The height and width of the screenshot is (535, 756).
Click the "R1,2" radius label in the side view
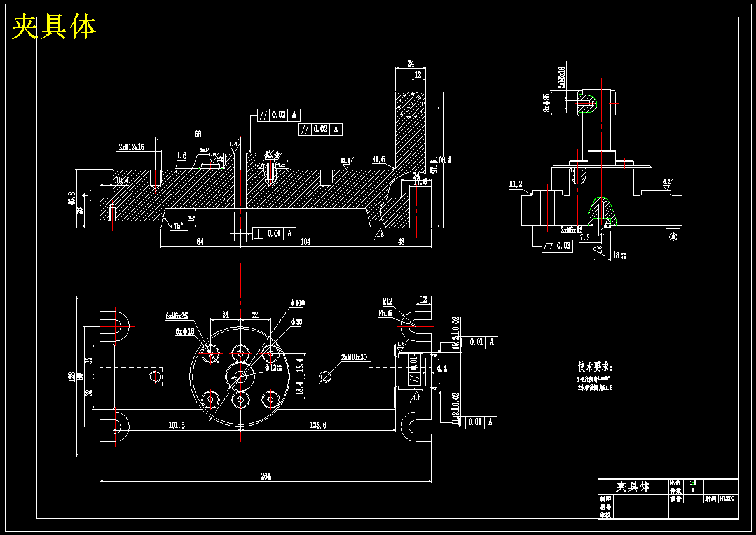tap(516, 184)
